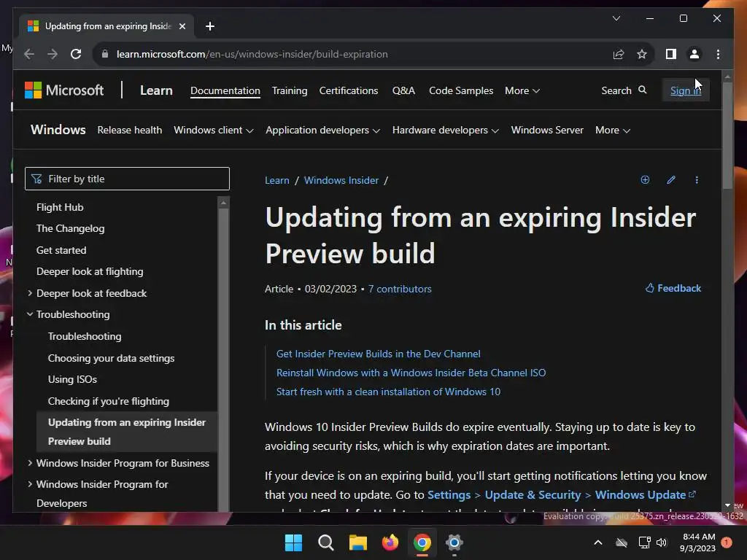Add article to collection (plus circle icon)
747x560 pixels.
click(645, 179)
